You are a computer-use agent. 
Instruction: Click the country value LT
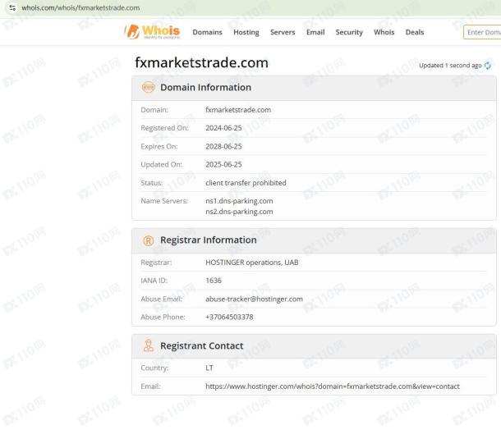(x=209, y=368)
